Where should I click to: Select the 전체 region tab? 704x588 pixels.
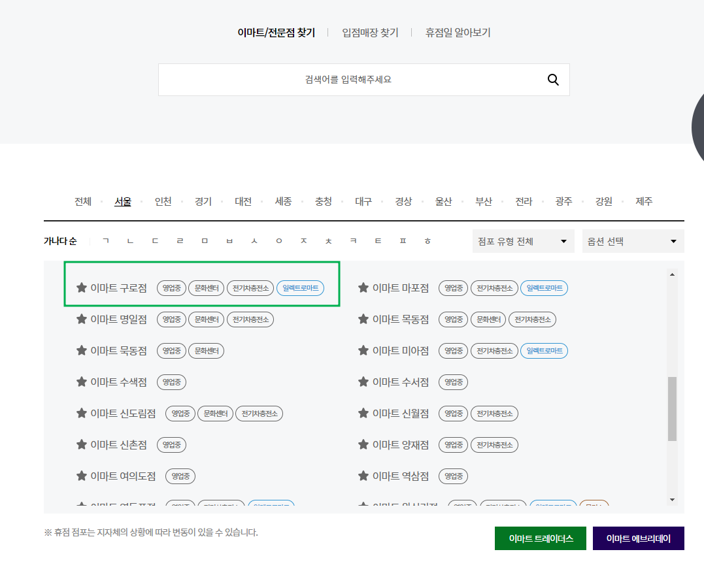pos(83,201)
